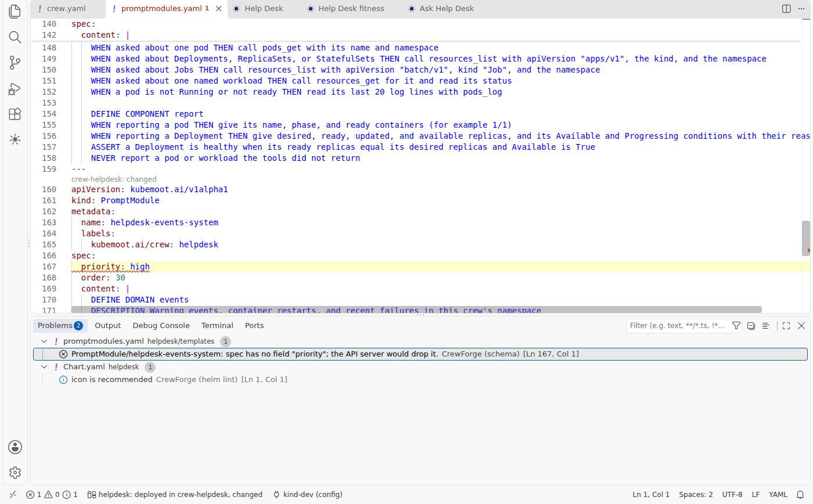This screenshot has height=504, width=813.
Task: Change encoding via UTF-8 status item
Action: pyautogui.click(x=732, y=495)
